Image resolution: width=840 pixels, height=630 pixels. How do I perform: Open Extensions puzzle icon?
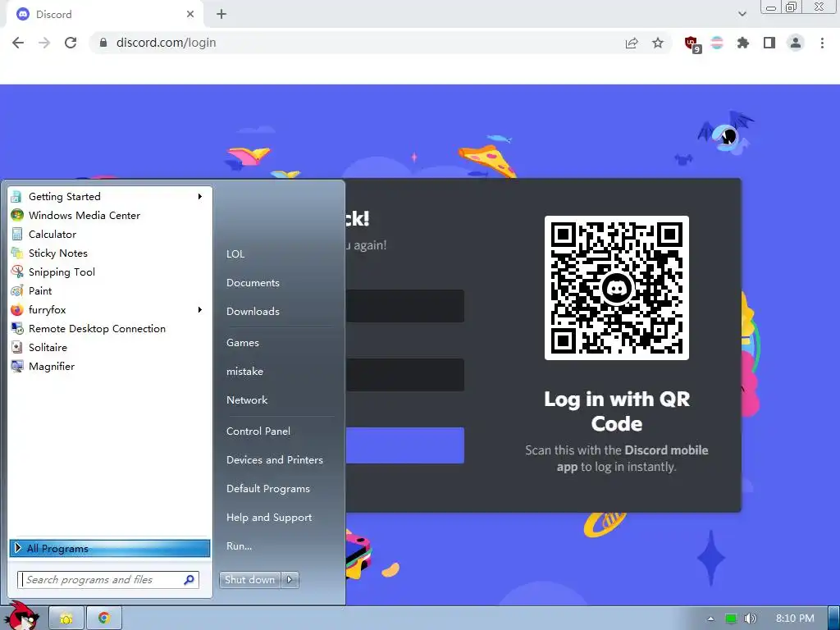click(743, 43)
